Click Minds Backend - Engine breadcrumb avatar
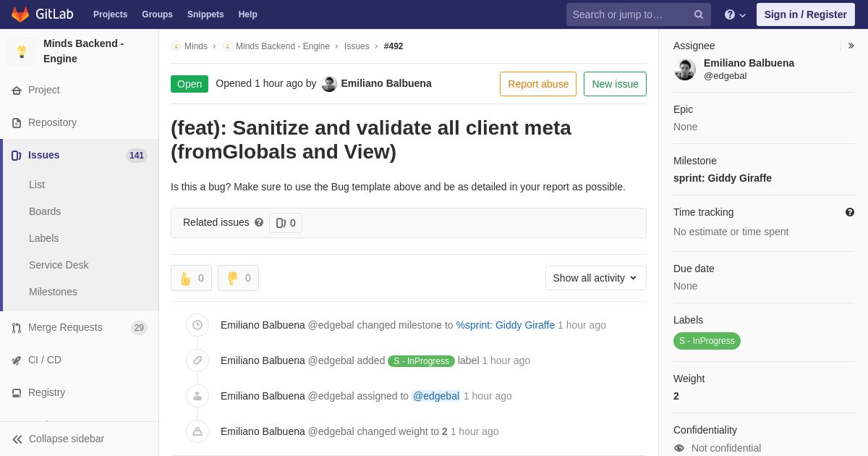The width and height of the screenshot is (868, 456). tap(227, 46)
